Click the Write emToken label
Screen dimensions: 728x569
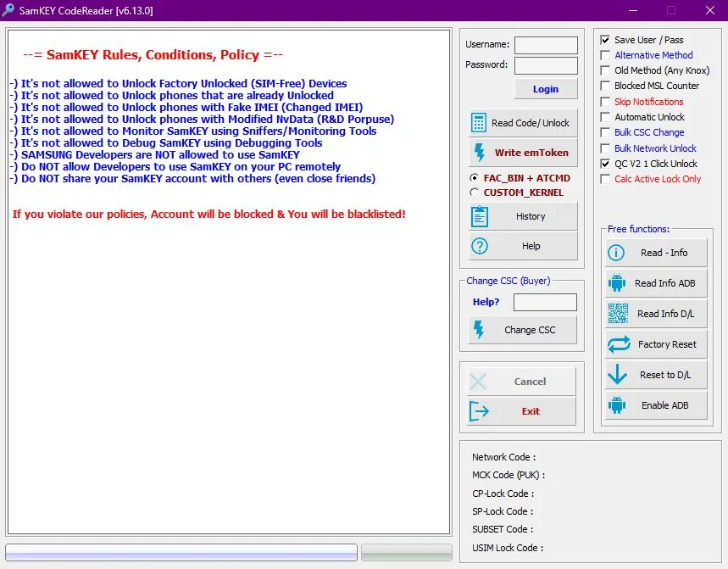531,153
